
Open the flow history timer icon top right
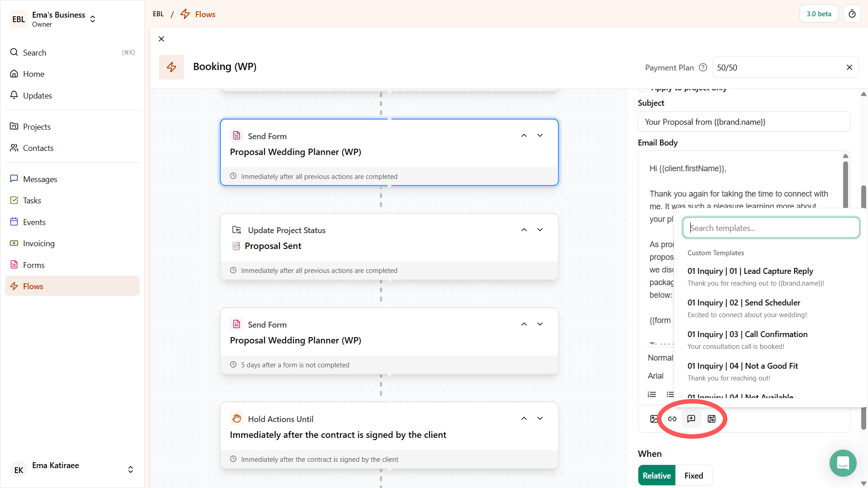(x=852, y=14)
